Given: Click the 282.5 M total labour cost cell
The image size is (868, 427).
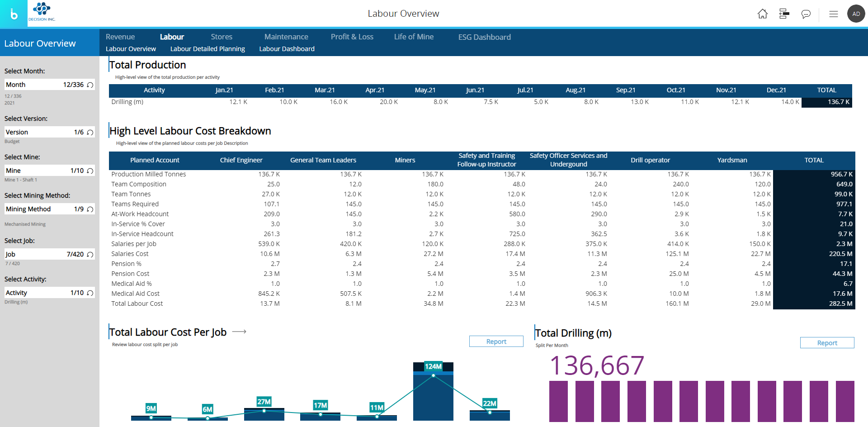Looking at the screenshot, I should (x=814, y=304).
